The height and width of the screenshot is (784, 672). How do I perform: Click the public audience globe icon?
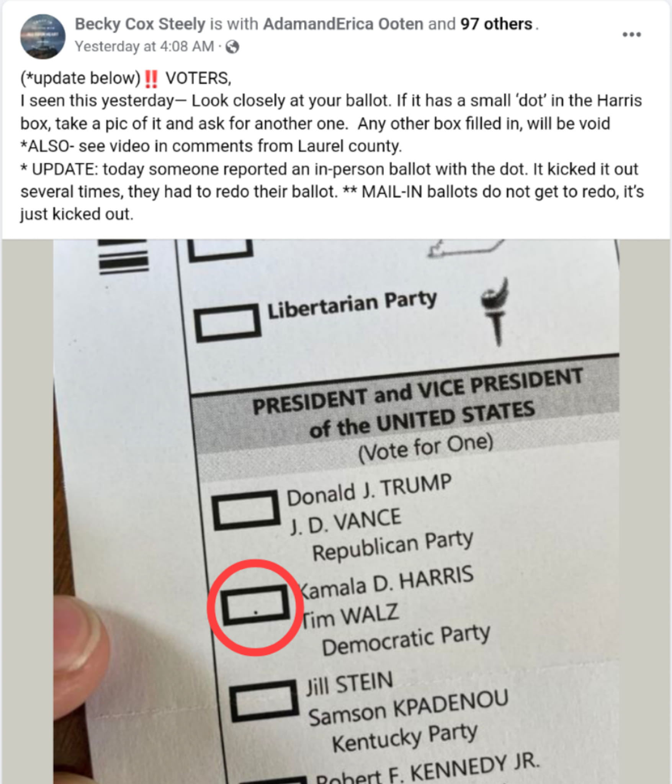click(x=232, y=47)
